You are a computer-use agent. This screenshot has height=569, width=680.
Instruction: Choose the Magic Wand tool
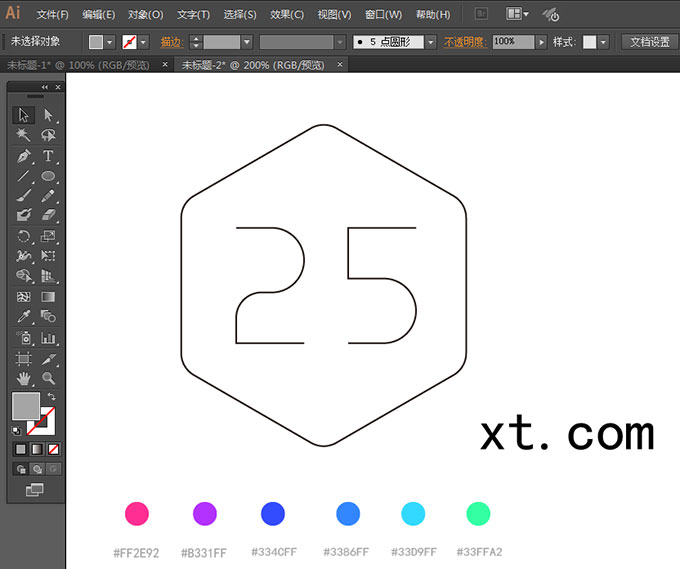[23, 135]
